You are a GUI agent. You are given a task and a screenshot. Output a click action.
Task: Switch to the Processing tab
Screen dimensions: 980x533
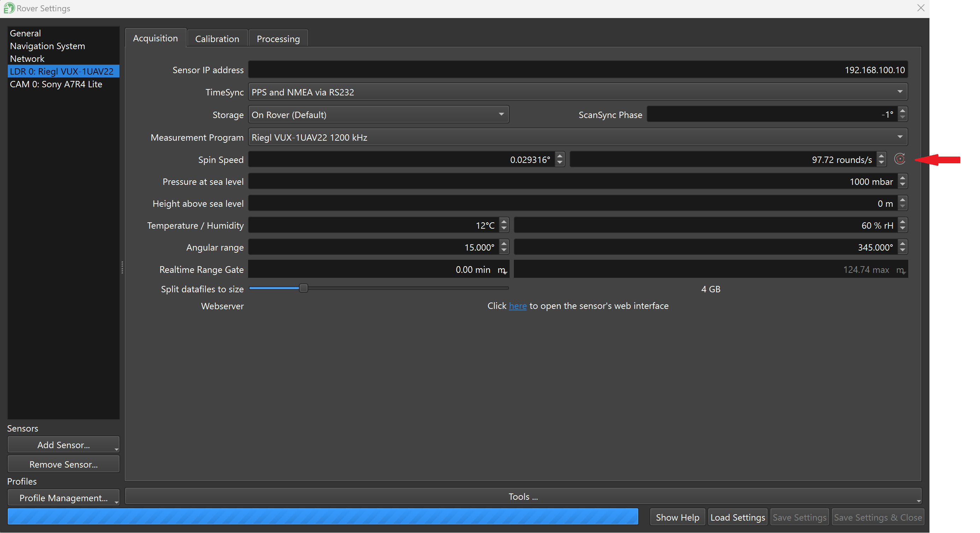pyautogui.click(x=278, y=39)
